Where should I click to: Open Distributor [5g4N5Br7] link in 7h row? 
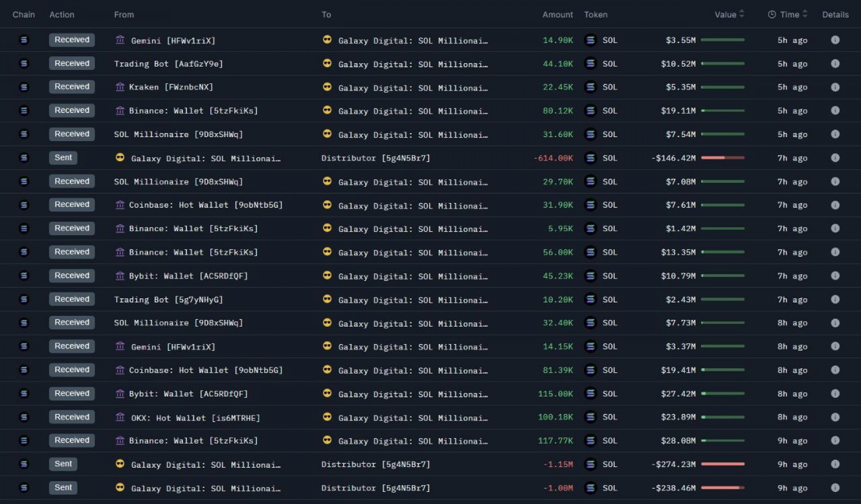pos(375,158)
